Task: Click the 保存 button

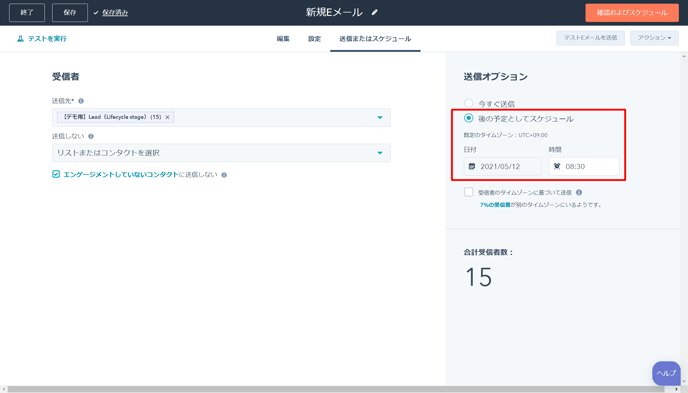Action: 70,12
